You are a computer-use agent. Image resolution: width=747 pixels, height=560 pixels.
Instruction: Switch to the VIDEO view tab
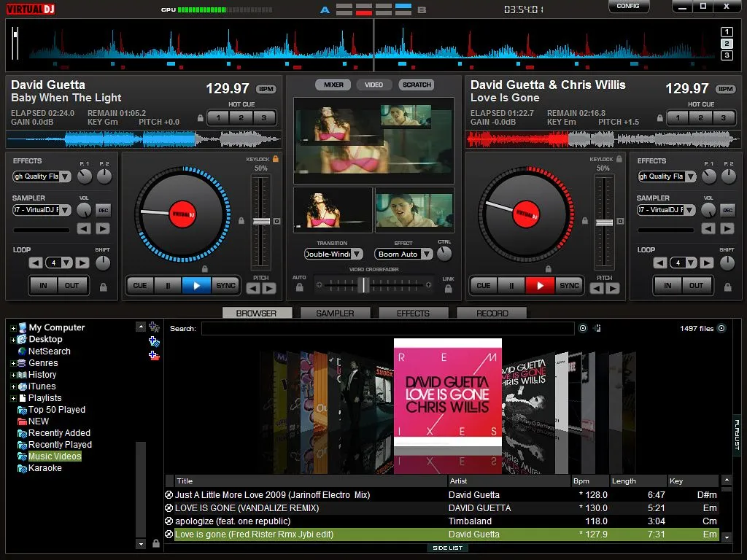pos(374,84)
